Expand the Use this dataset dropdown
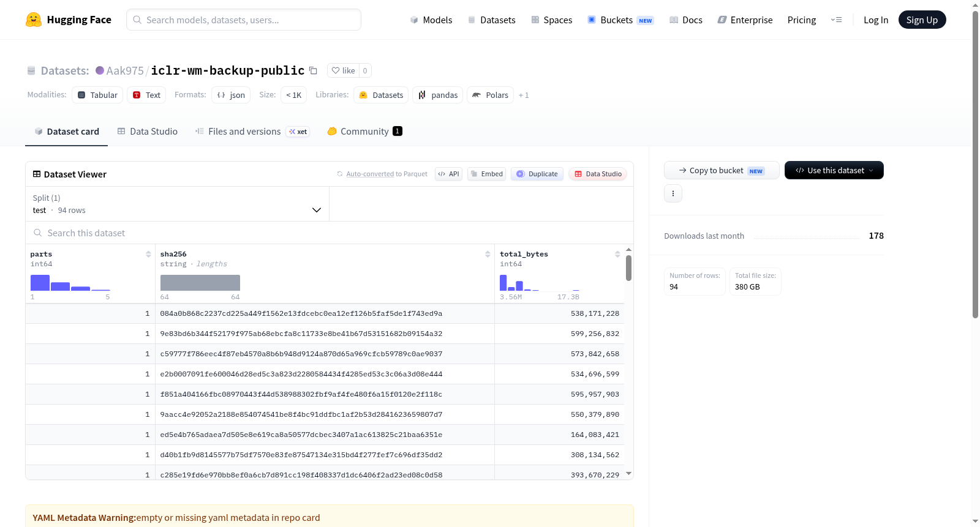The image size is (980, 527). (834, 170)
